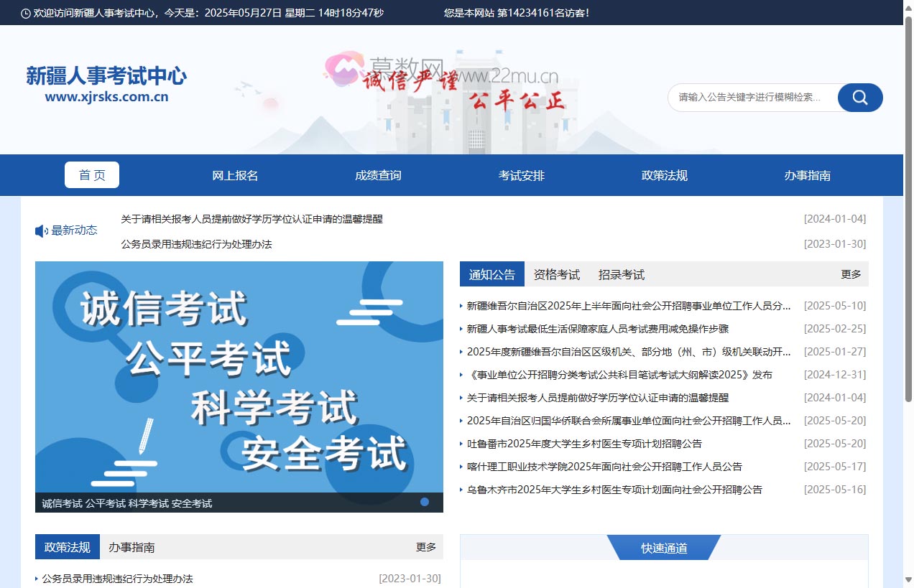Click the search magnifier icon
The width and height of the screenshot is (914, 588).
click(x=859, y=98)
